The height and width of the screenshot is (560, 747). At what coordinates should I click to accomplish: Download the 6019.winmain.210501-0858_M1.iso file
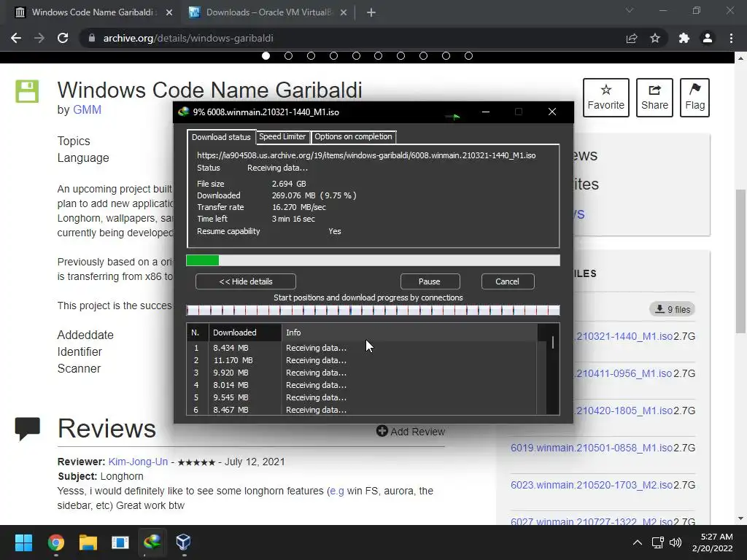[x=591, y=448]
